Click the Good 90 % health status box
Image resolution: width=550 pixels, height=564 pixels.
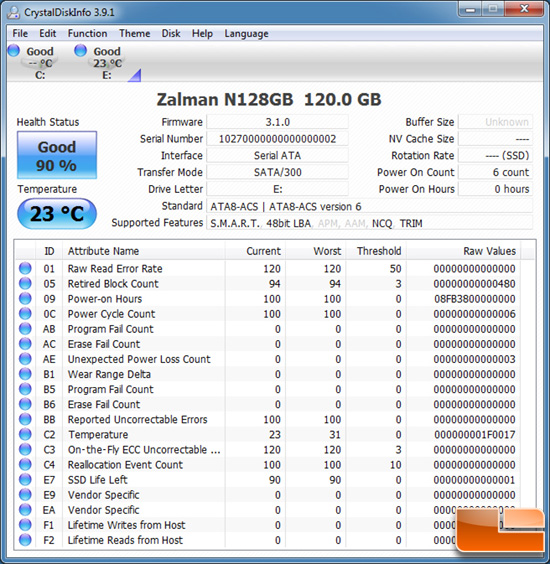[57, 155]
